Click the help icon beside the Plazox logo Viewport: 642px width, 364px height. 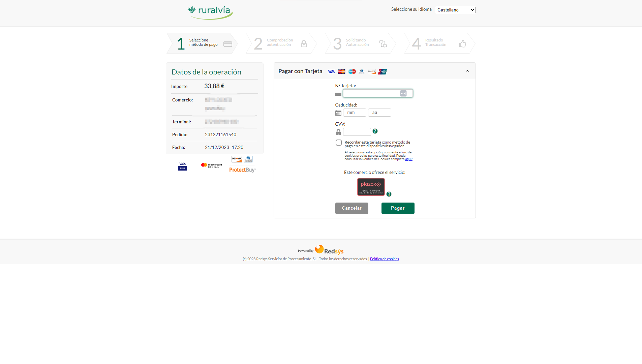tap(389, 194)
